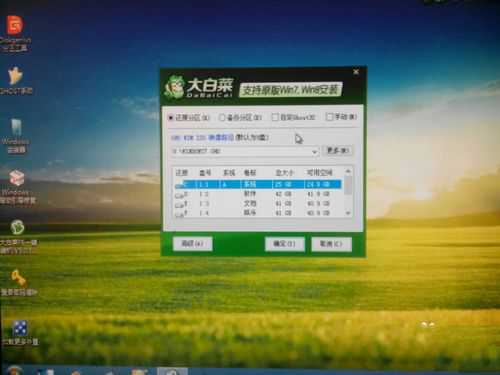The image size is (500, 375).
Task: Select the highlighted C system partition row
Action: [x=258, y=184]
